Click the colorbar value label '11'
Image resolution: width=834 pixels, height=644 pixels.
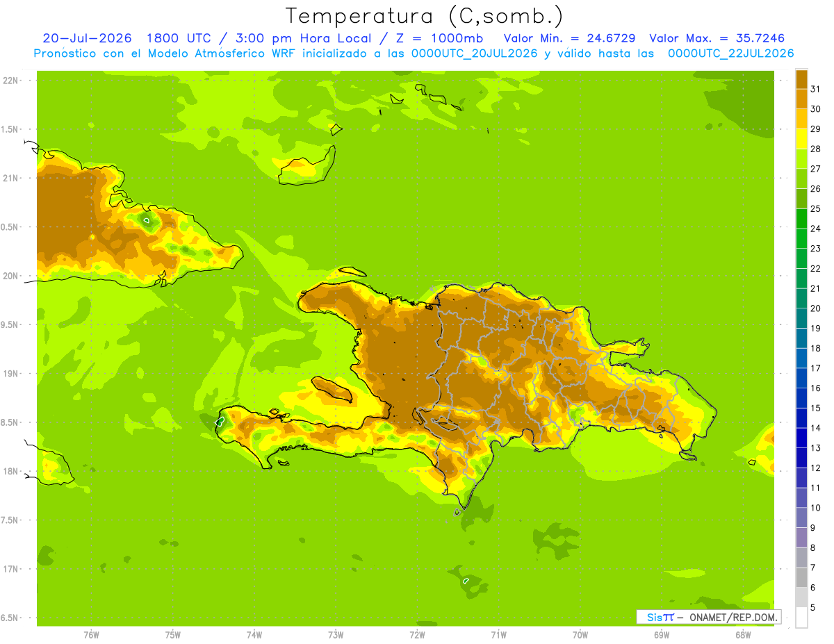(x=816, y=488)
